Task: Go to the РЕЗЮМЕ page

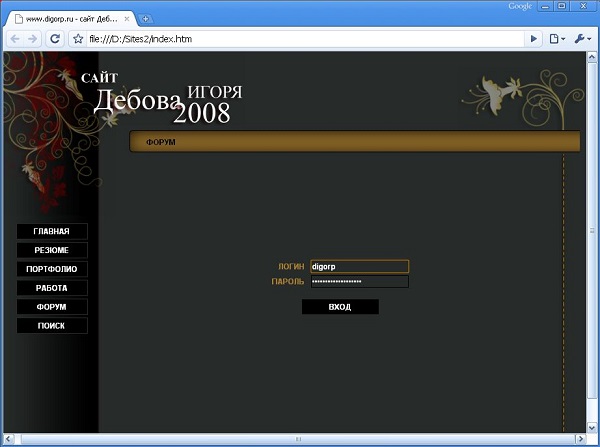Action: [x=51, y=250]
